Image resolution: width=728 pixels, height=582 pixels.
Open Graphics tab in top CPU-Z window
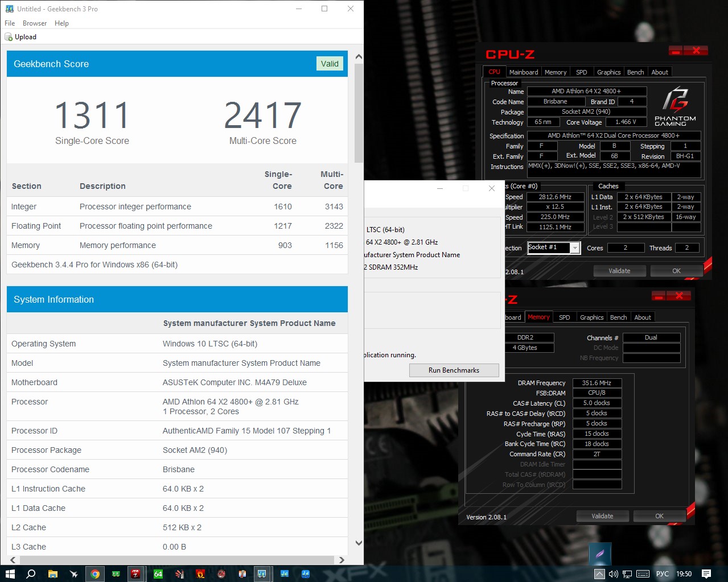pos(608,72)
